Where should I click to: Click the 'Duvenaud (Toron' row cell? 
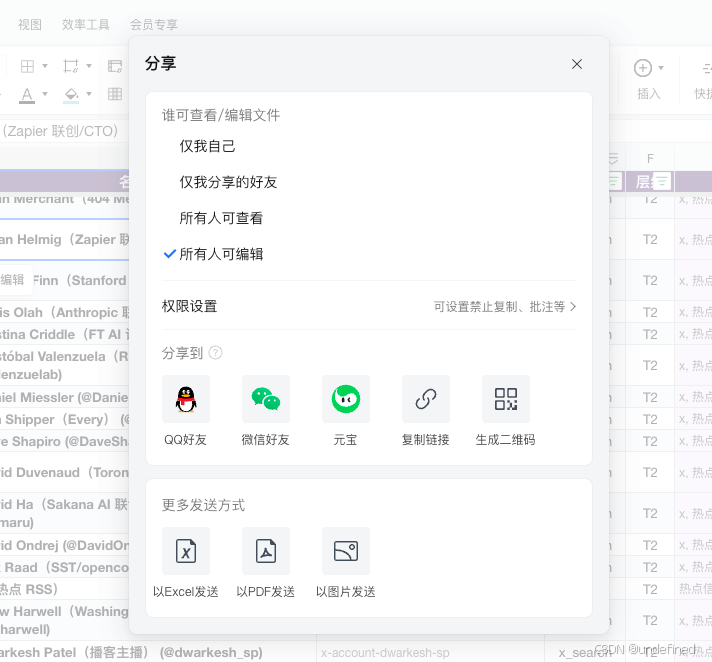pos(64,473)
